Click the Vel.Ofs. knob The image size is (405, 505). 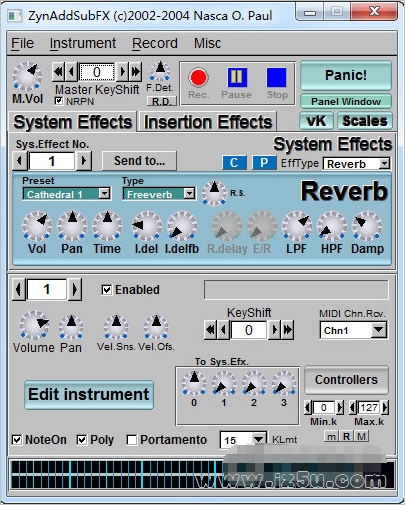156,327
